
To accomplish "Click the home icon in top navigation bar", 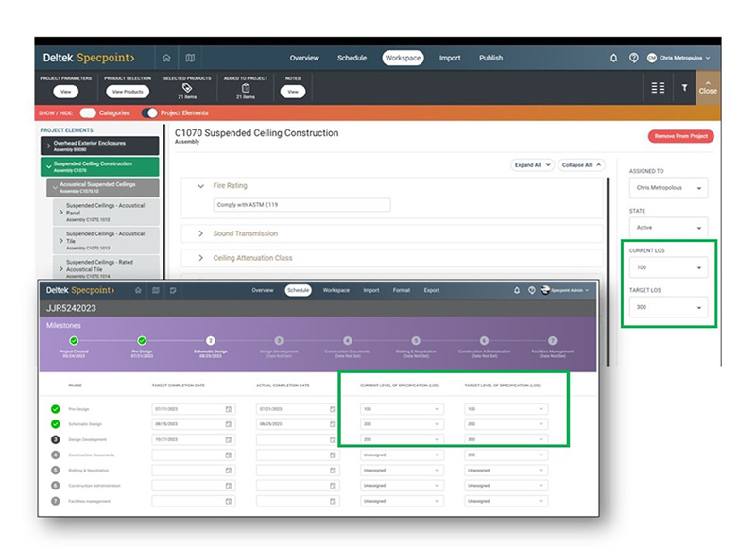I will click(166, 58).
